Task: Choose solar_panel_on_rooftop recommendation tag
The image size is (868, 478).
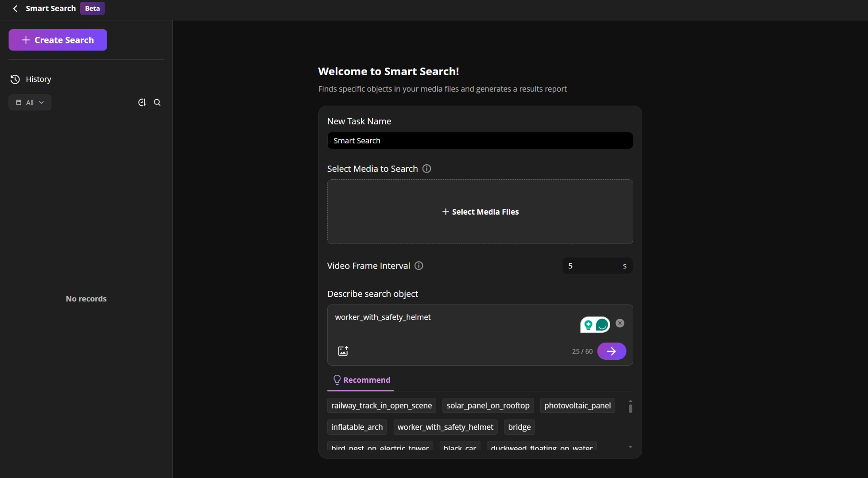Action: click(x=488, y=405)
